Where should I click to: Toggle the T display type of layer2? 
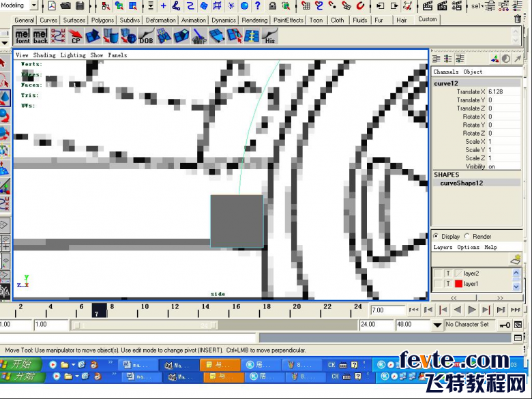[x=448, y=274]
